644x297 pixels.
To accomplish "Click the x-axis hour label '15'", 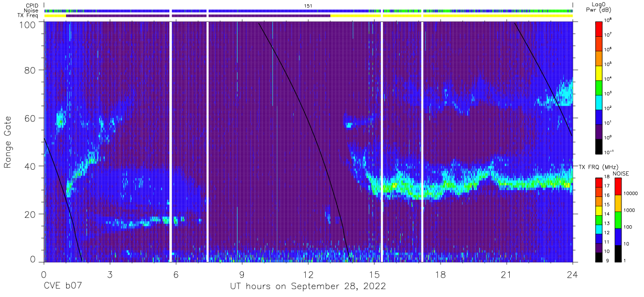I will (x=374, y=274).
